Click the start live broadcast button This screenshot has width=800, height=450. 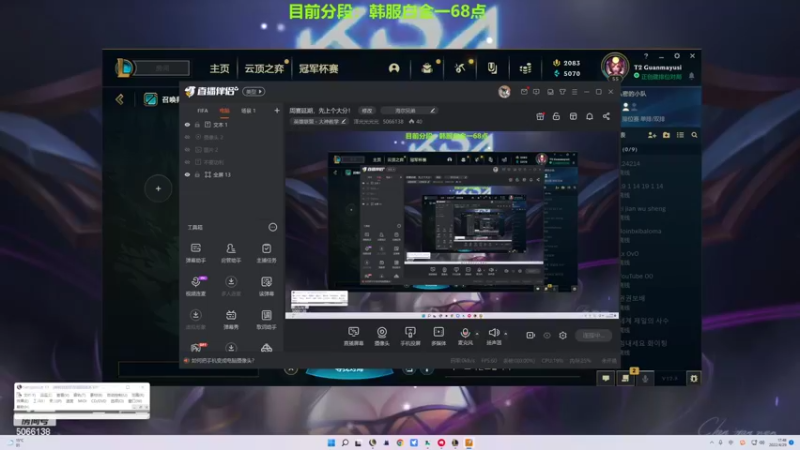[593, 335]
